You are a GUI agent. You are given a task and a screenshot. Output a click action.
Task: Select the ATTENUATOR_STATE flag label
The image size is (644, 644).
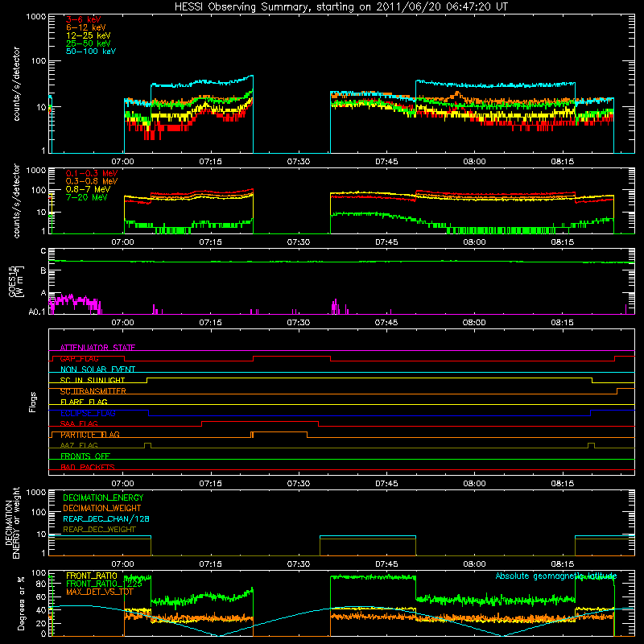[x=97, y=348]
